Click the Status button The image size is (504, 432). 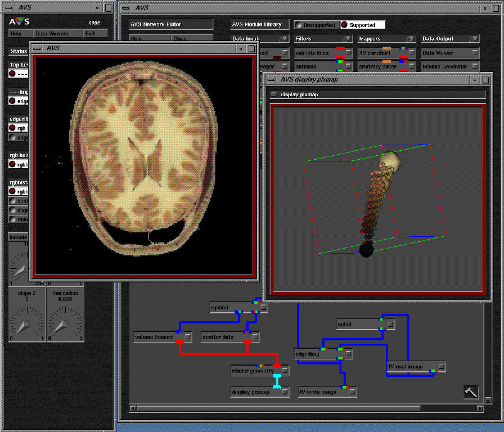pyautogui.click(x=19, y=51)
